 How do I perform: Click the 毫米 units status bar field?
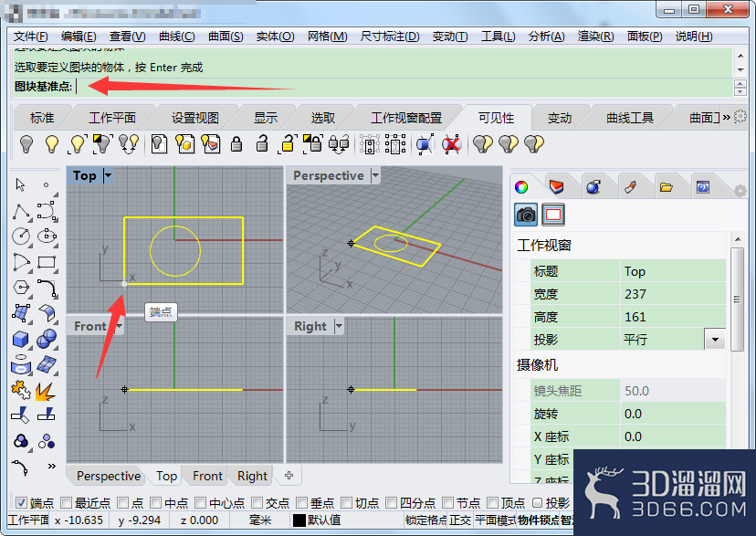[x=260, y=520]
